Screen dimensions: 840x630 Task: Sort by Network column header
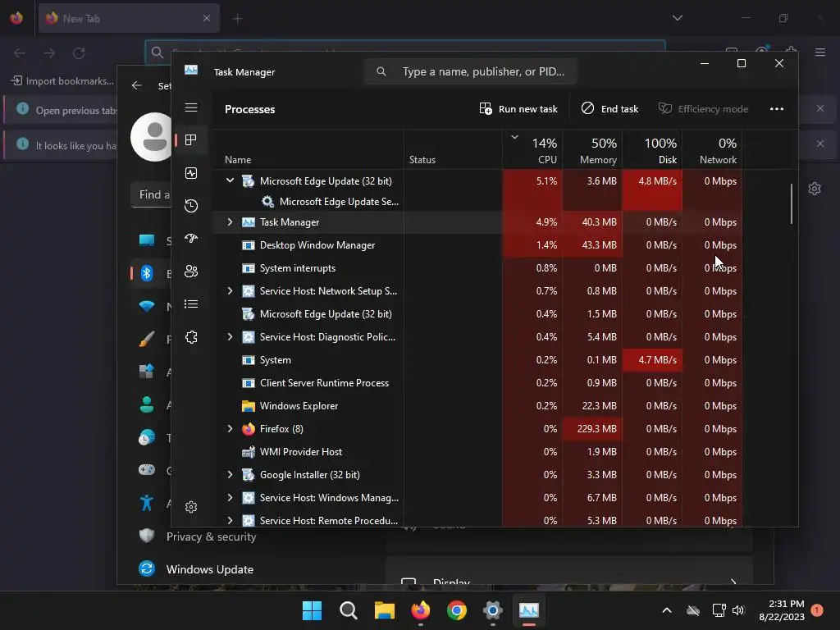pos(712,150)
